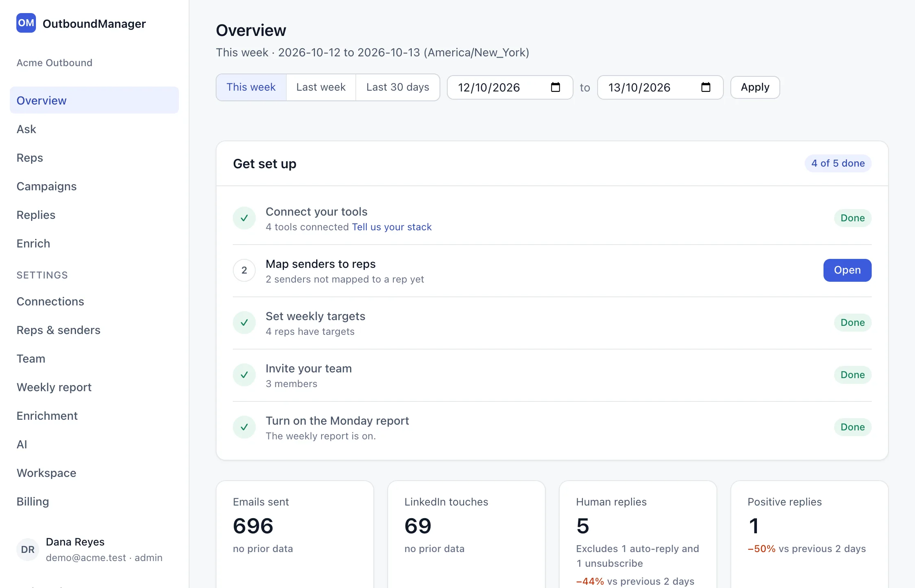Click the step 2 circle for Map senders
Viewport: 915px width, 588px height.
[244, 270]
